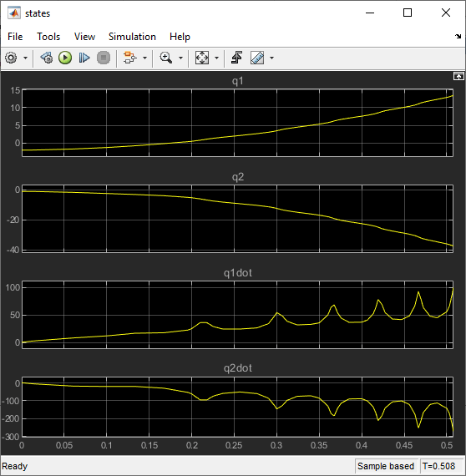The width and height of the screenshot is (466, 476).
Task: Open the Simulation menu
Action: [x=132, y=37]
